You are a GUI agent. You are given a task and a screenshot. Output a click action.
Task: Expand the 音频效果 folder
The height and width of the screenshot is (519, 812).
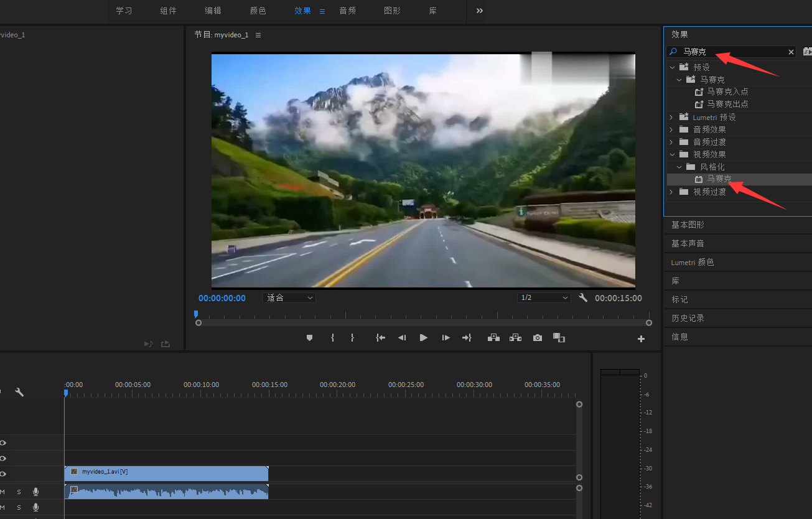(x=671, y=129)
